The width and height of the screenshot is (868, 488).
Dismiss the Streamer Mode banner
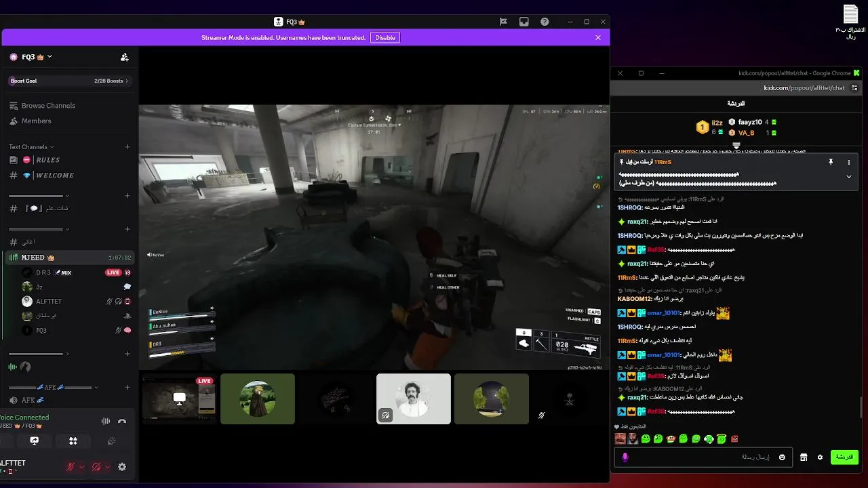point(598,38)
